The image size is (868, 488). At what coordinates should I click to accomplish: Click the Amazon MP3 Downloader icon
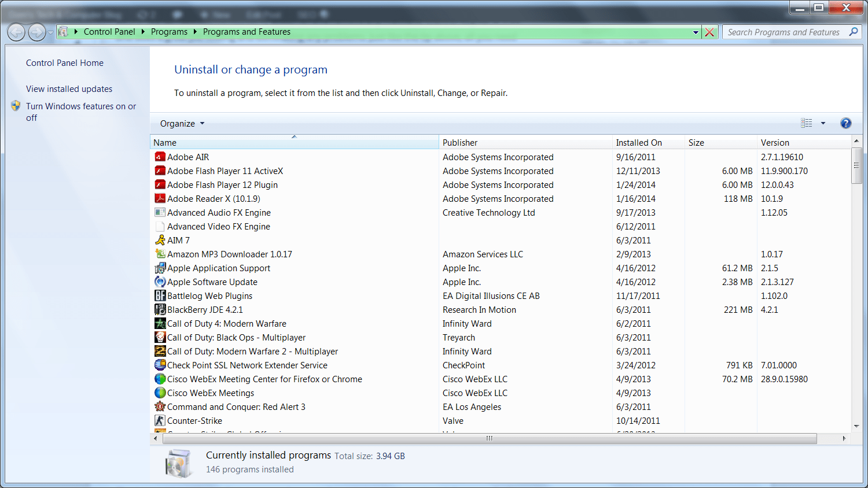(160, 254)
